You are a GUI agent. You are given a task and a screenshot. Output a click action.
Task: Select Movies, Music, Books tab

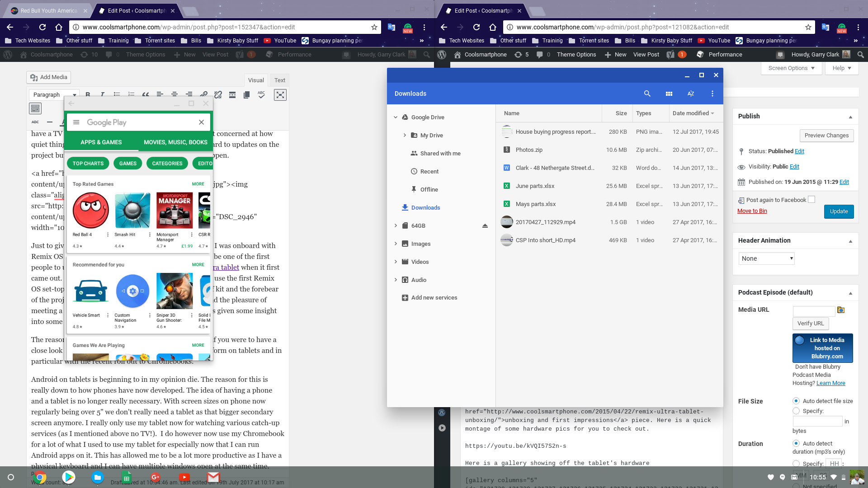175,142
